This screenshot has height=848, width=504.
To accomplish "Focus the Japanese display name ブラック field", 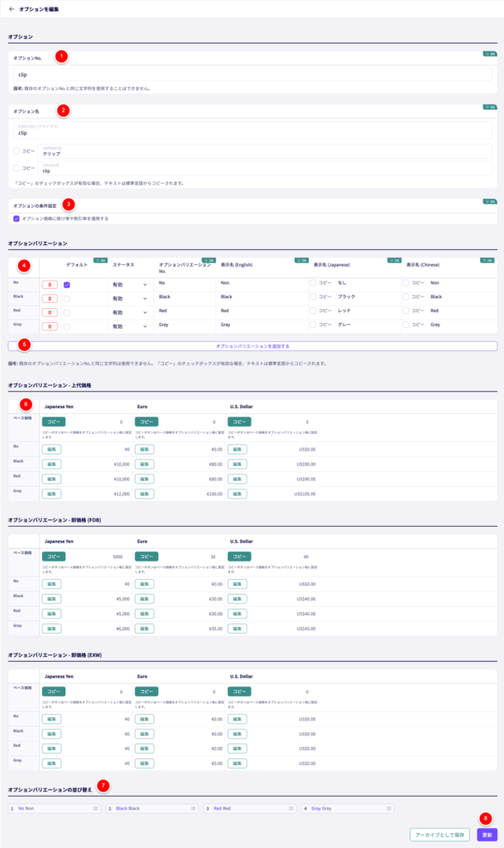I will tap(367, 297).
